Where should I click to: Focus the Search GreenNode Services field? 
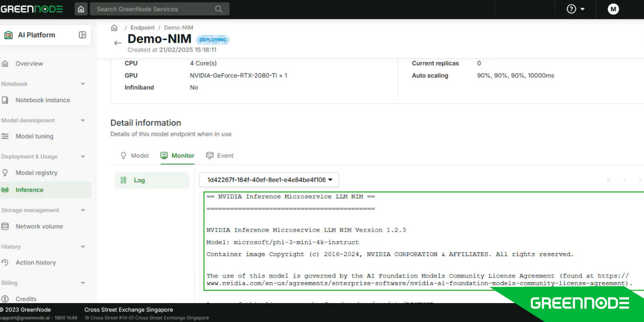click(159, 9)
